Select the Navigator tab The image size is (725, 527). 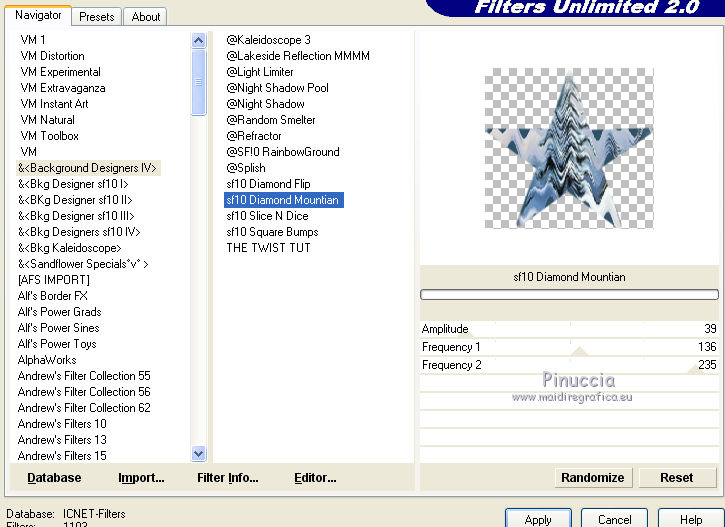(x=38, y=15)
